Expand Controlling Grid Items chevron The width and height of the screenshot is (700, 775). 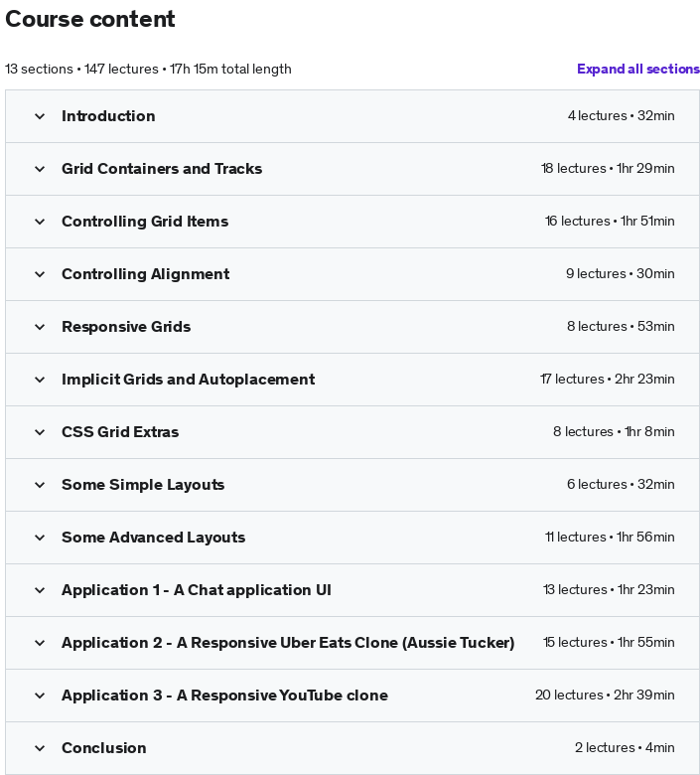(40, 222)
